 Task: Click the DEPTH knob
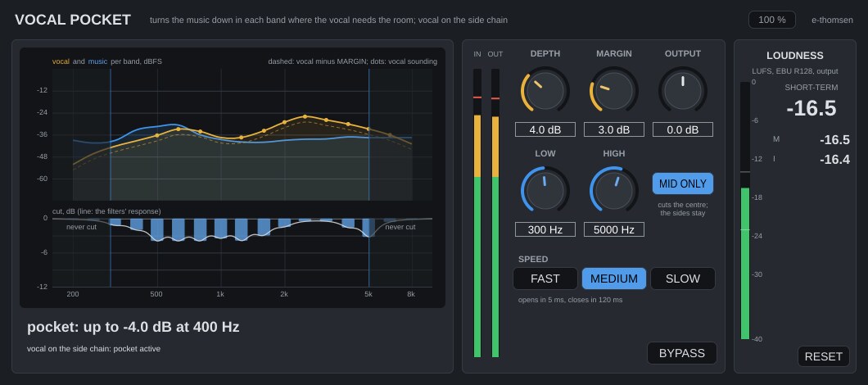(x=545, y=91)
